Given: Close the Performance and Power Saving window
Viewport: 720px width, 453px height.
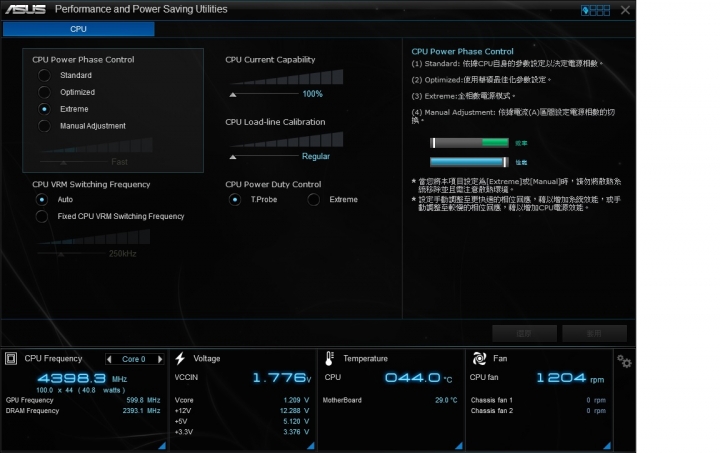Looking at the screenshot, I should click(x=625, y=10).
